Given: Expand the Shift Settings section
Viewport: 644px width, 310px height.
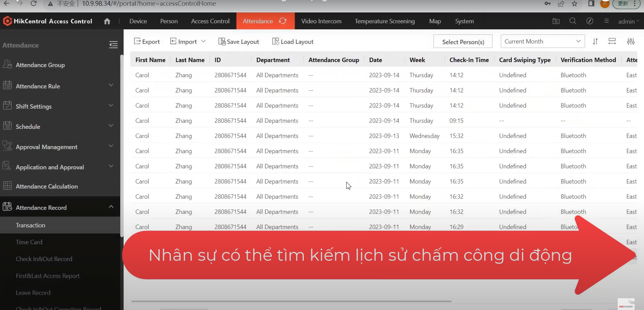Looking at the screenshot, I should pos(111,106).
